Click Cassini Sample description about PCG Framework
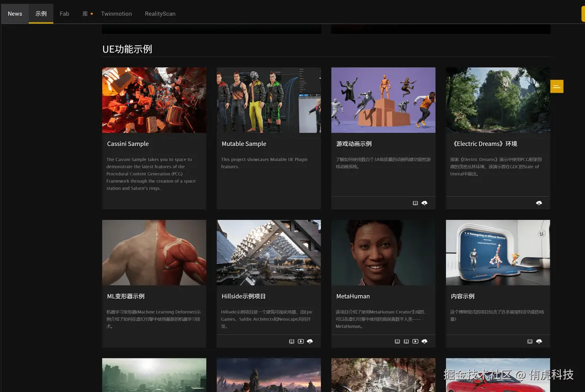This screenshot has height=392, width=585. tap(151, 174)
